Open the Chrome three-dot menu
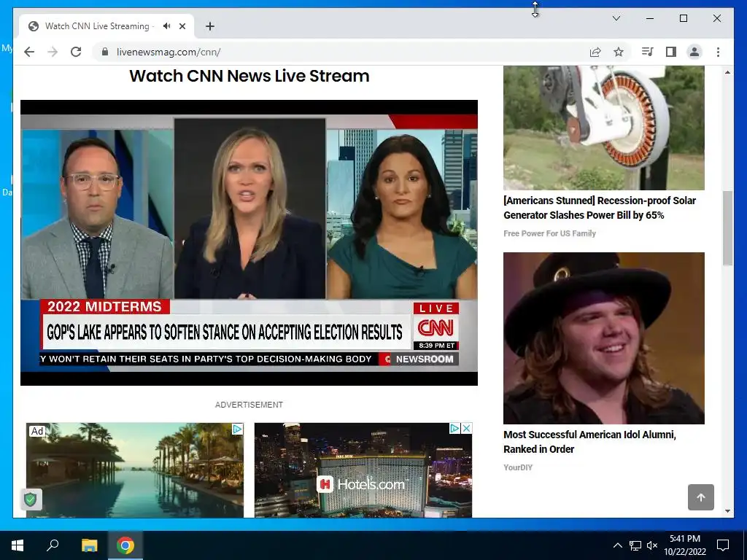 pyautogui.click(x=718, y=52)
